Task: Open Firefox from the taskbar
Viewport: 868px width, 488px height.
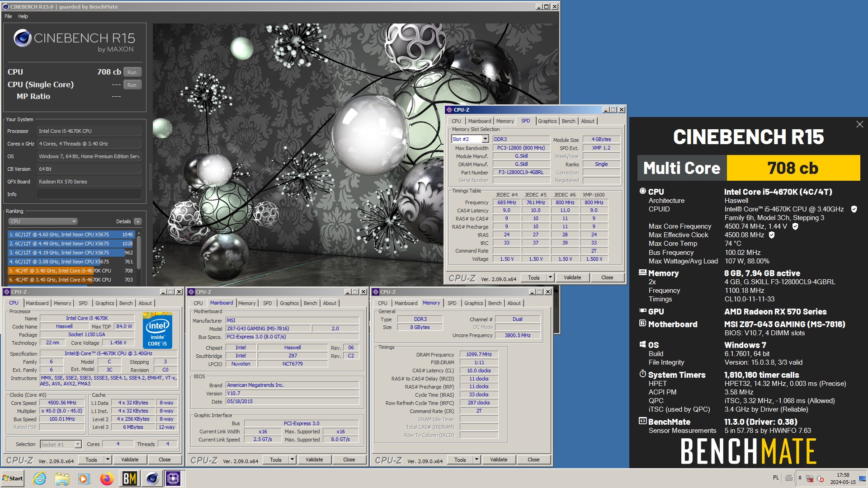Action: (x=107, y=478)
